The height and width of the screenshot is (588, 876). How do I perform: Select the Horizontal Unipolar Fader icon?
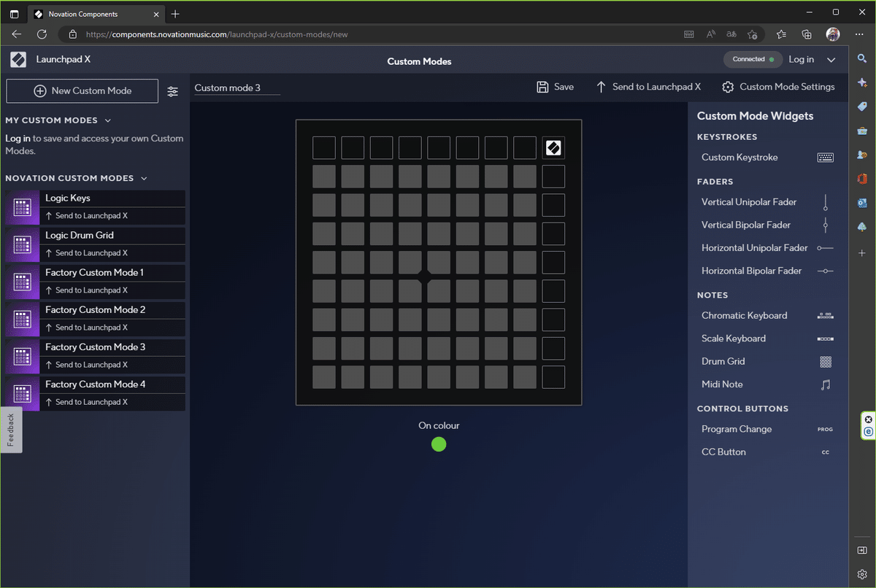[826, 248]
